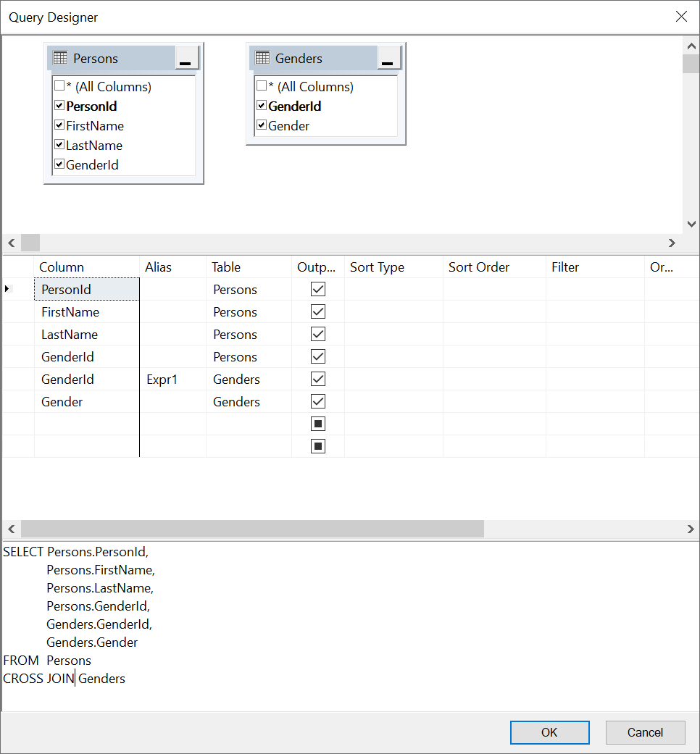Viewport: 700px width, 754px height.
Task: Uncheck LastName in Persons table
Action: (59, 144)
